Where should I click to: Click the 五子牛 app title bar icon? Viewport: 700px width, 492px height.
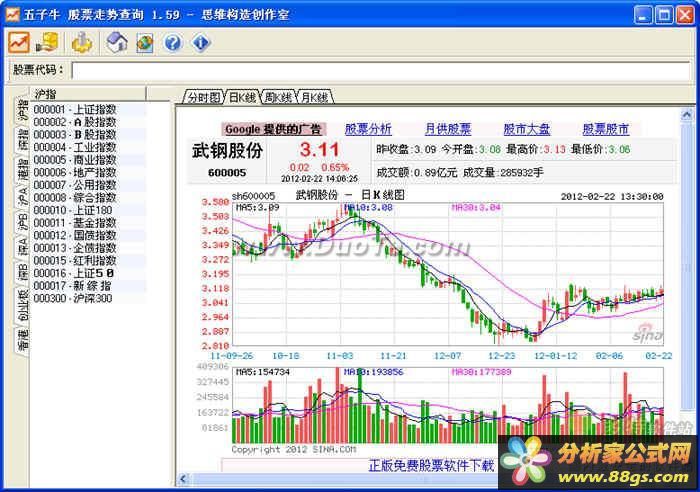click(x=12, y=14)
